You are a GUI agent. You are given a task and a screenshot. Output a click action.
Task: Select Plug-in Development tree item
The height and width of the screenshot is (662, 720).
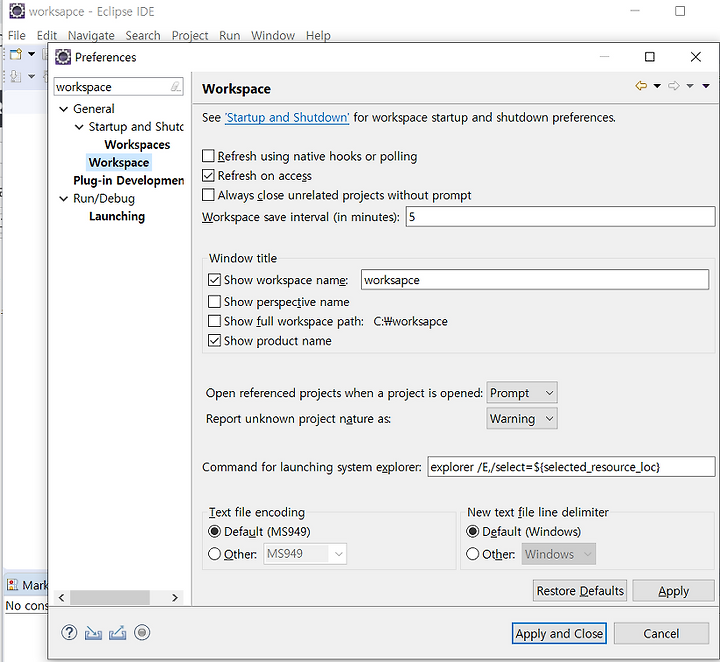point(129,180)
